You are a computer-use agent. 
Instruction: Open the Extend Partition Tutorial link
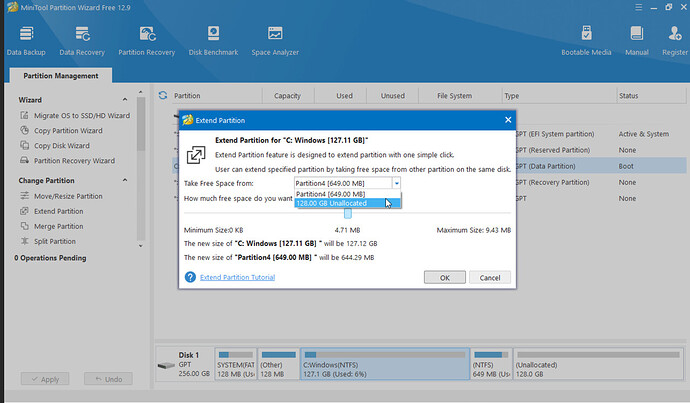click(237, 277)
